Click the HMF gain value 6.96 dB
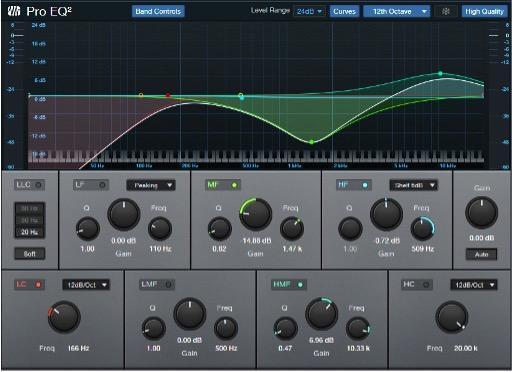 click(x=321, y=340)
